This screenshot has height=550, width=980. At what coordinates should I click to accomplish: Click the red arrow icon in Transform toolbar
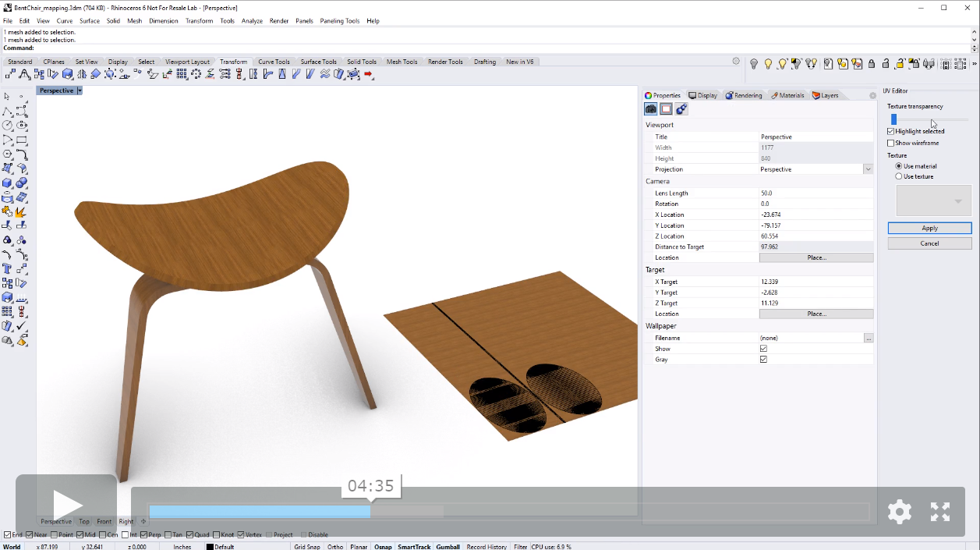tap(369, 75)
